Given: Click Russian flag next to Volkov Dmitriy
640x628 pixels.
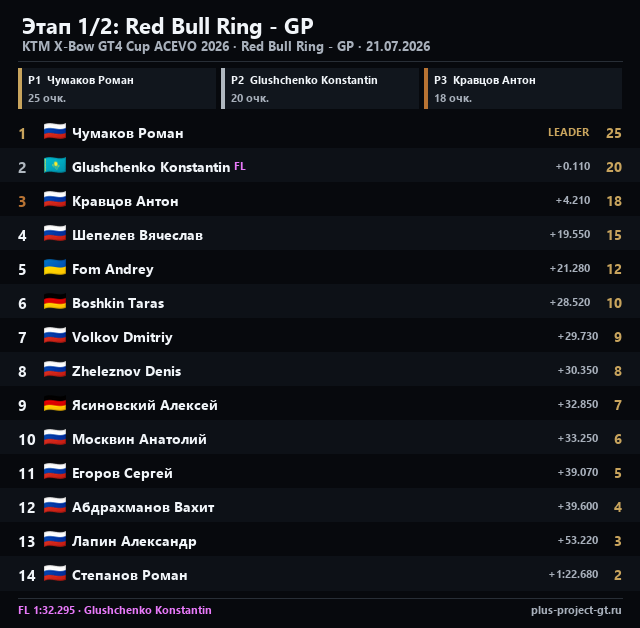Looking at the screenshot, I should coord(55,335).
